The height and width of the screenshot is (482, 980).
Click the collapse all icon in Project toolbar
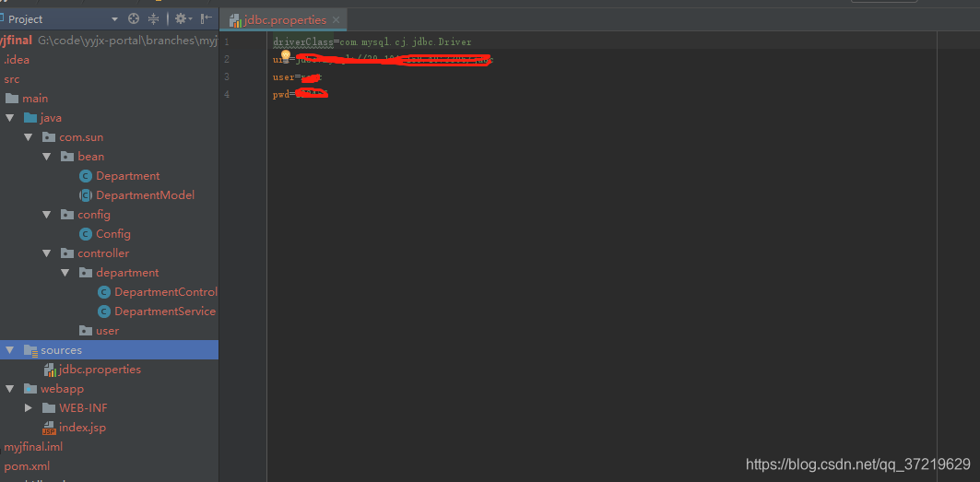click(153, 19)
